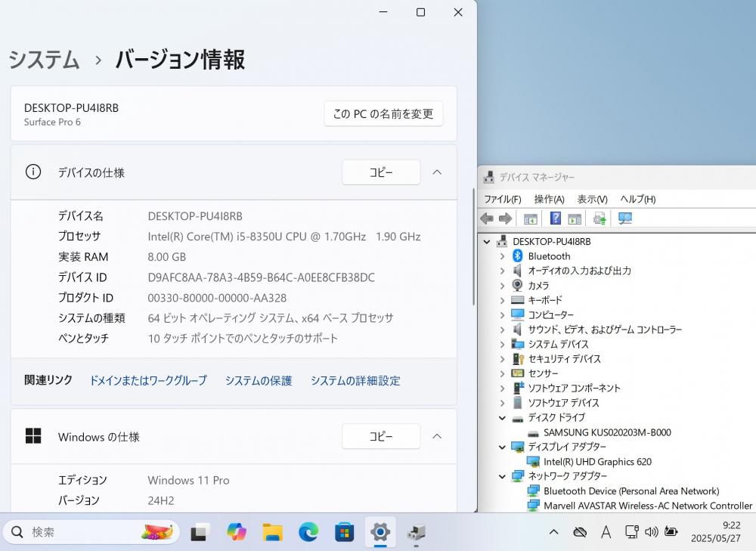Expand the ソフトウェア コンポーネント node arrow
Viewport: 756px width, 551px height.
click(x=503, y=388)
